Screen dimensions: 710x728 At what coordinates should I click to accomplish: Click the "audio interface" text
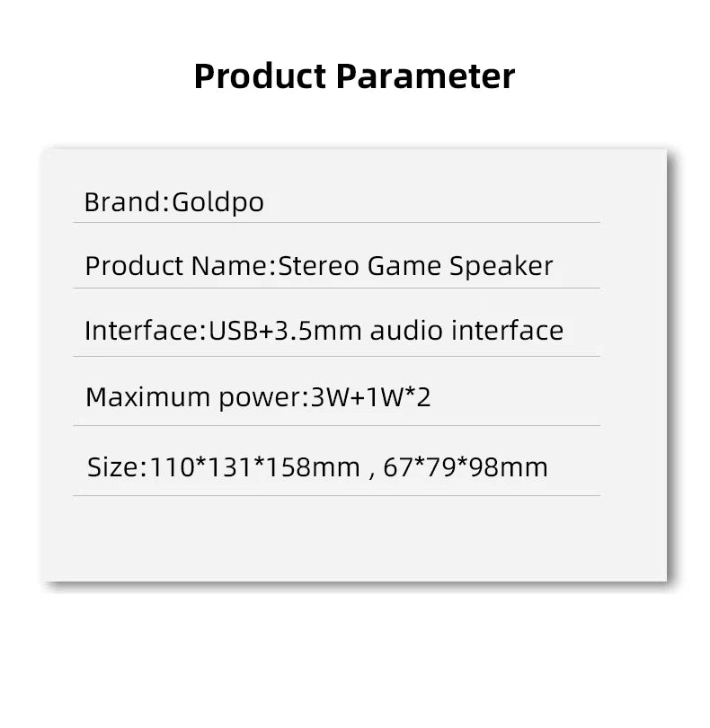(x=467, y=331)
